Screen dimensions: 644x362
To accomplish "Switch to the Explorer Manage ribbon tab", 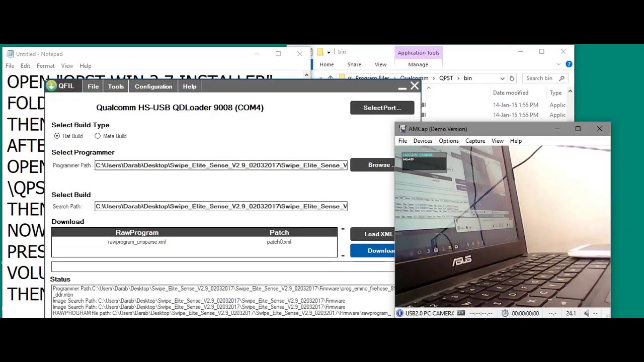I will click(x=418, y=64).
